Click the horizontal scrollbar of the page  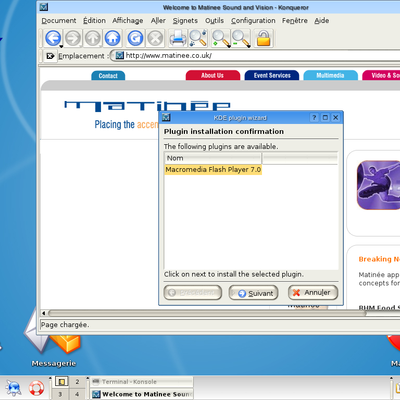tap(207, 313)
